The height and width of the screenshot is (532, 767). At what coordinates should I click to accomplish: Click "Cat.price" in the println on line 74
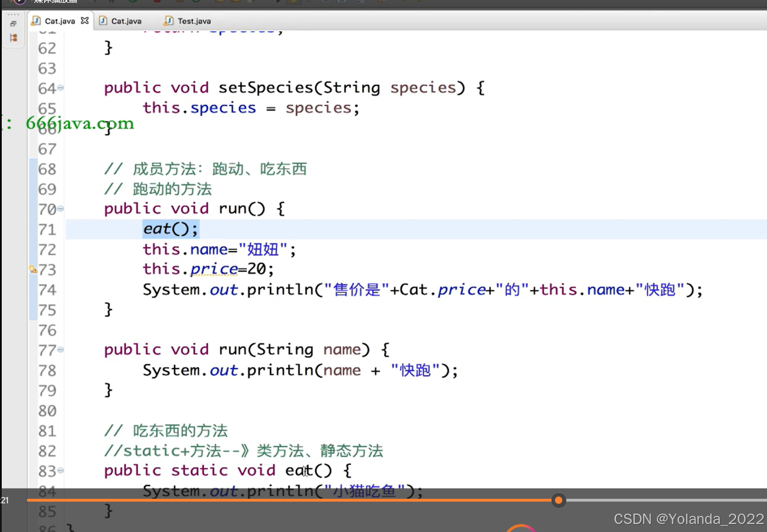click(x=443, y=290)
